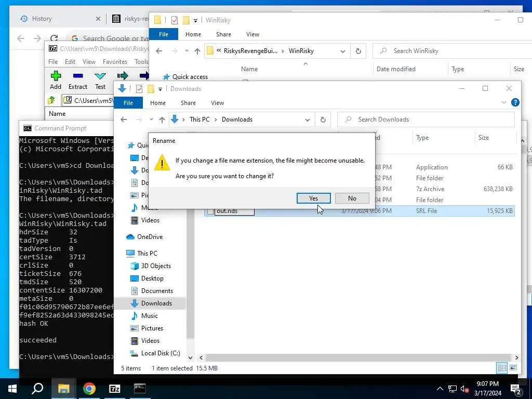Viewport: 532px width, 399px height.
Task: Click 7-Zip Test button
Action: click(x=100, y=81)
